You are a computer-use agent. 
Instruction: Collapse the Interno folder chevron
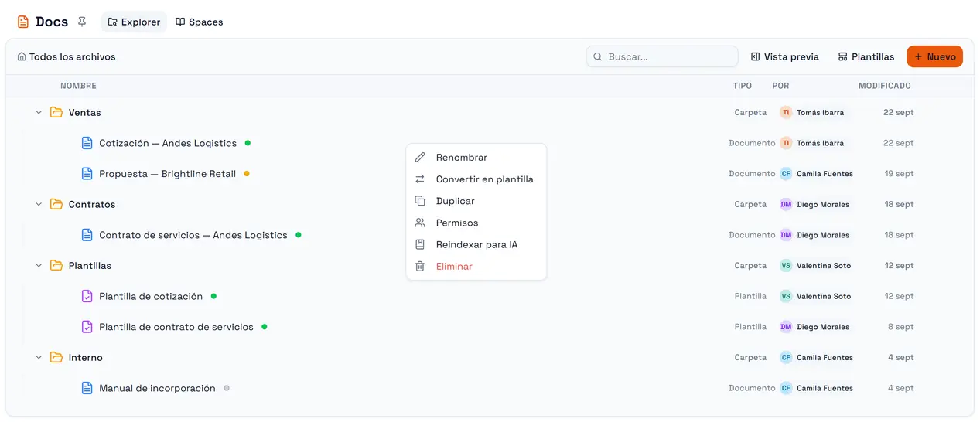[x=39, y=357]
